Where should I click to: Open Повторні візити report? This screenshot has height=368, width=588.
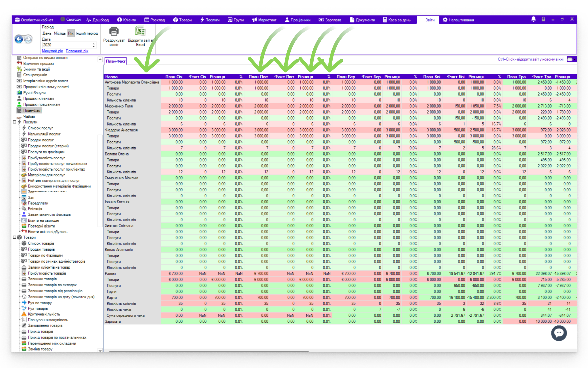[41, 226]
